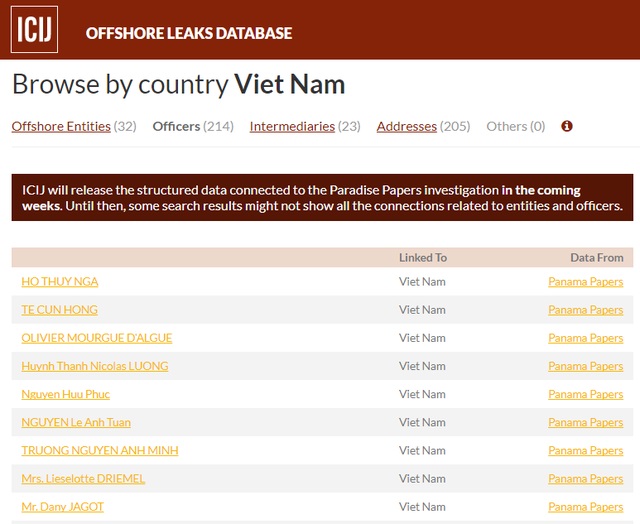Click the Browse by country Viet Nam heading
The image size is (640, 524).
click(179, 84)
